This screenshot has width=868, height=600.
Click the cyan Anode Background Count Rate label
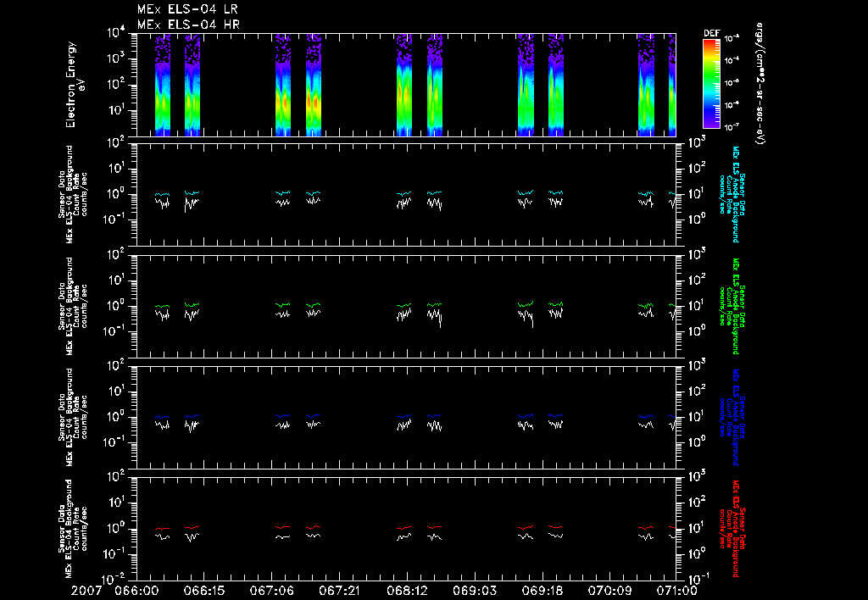point(732,194)
